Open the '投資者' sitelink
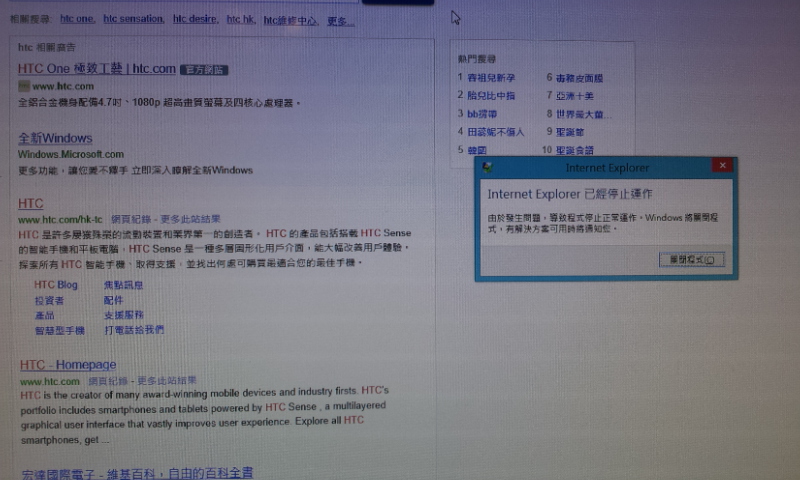 [49, 300]
